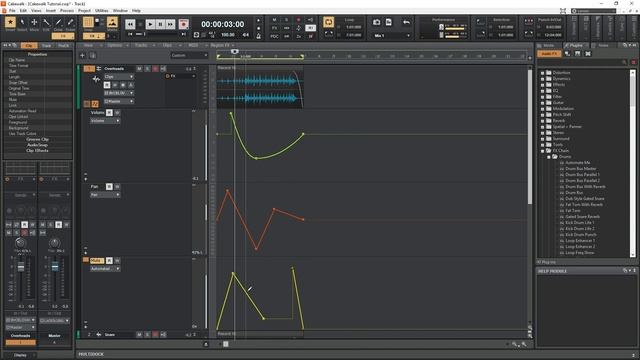Viewport: 640px width, 360px height.
Task: Rewind the transport
Action: point(130,24)
